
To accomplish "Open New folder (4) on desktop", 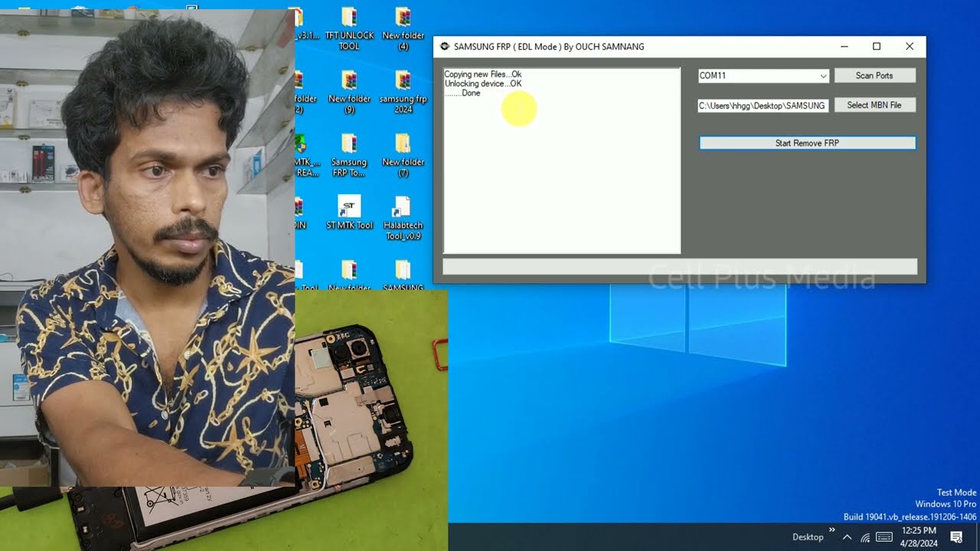I will click(403, 28).
